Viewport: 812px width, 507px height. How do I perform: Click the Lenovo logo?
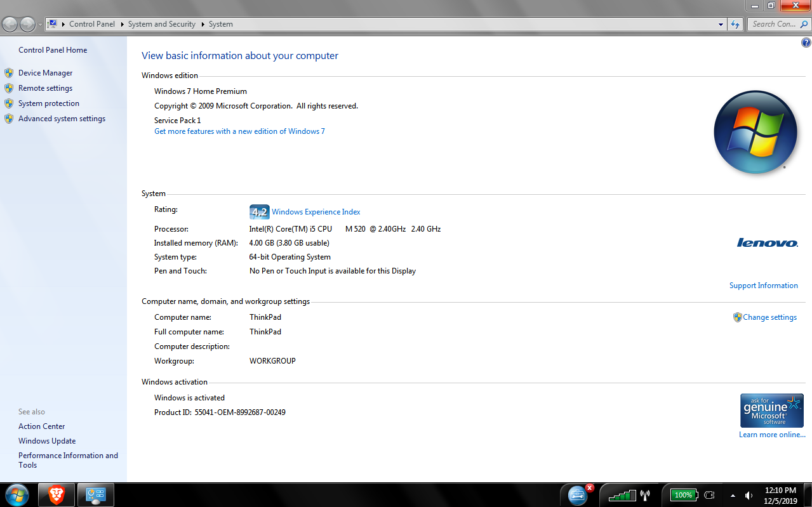pos(768,243)
